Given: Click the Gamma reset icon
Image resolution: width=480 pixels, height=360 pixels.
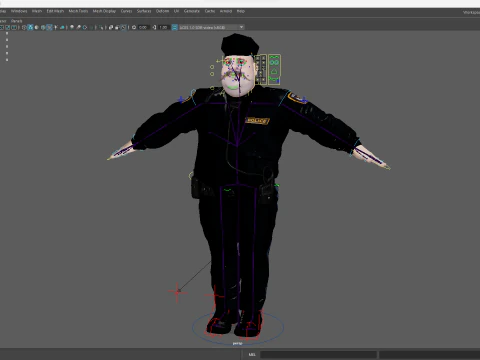Looking at the screenshot, I should pyautogui.click(x=154, y=27).
